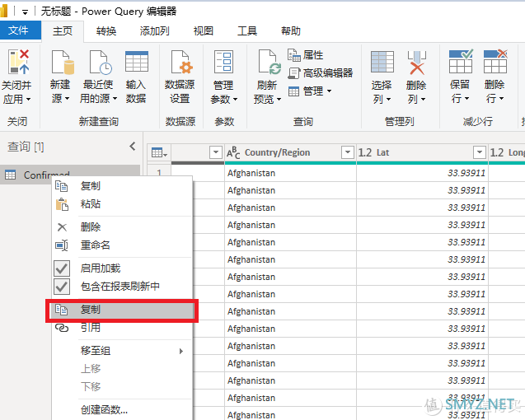Screen dimensions: 525x420
Task: Collapse the Queries (查询) pane
Action: (x=133, y=147)
